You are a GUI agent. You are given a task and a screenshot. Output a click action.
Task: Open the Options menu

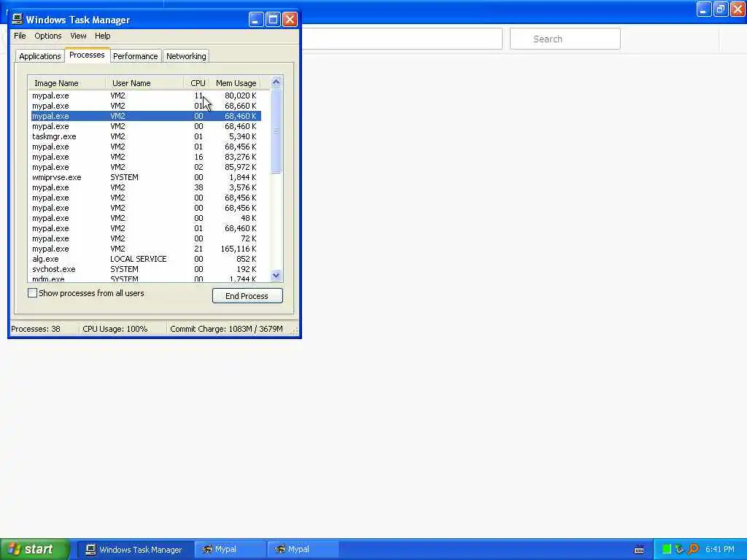(47, 36)
